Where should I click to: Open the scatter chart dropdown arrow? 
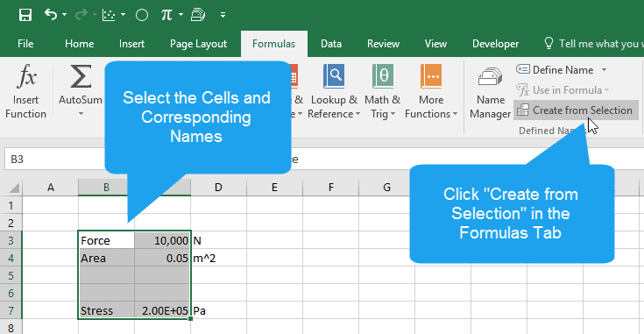(123, 15)
